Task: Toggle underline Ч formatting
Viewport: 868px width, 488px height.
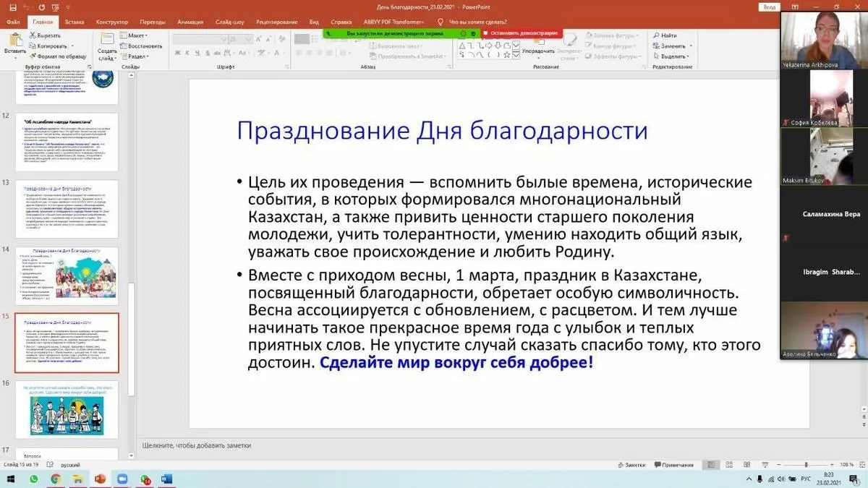Action: pyautogui.click(x=196, y=53)
